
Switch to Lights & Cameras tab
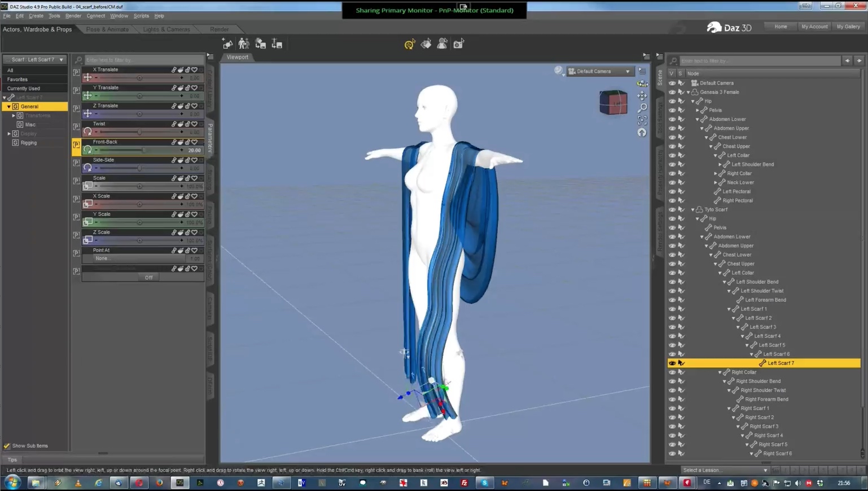[x=166, y=29]
